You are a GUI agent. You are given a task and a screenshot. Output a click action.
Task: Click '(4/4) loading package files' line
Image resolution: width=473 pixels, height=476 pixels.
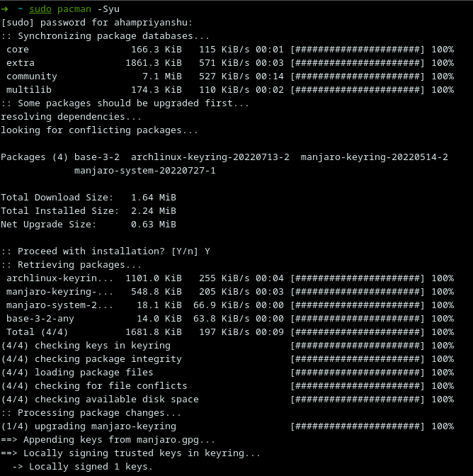click(x=77, y=373)
